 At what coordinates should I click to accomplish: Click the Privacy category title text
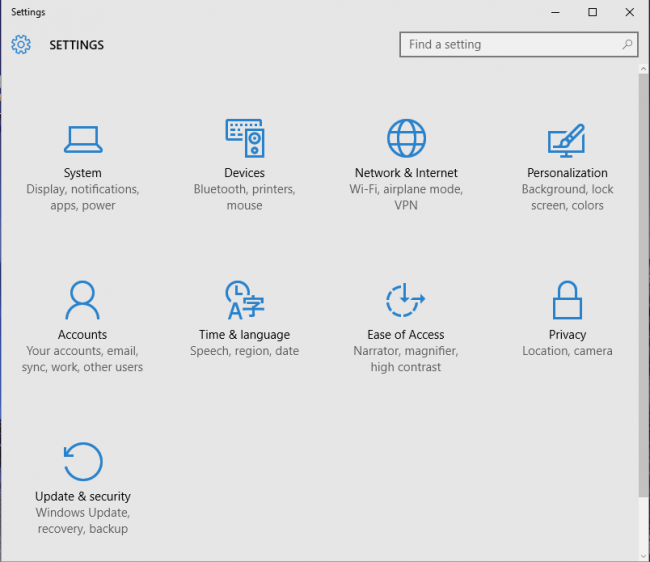tap(567, 334)
